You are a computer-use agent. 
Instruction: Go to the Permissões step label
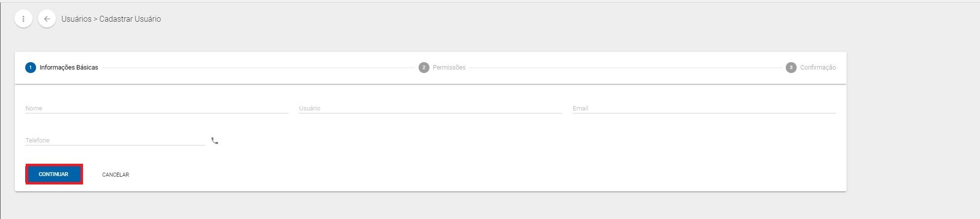[x=449, y=68]
